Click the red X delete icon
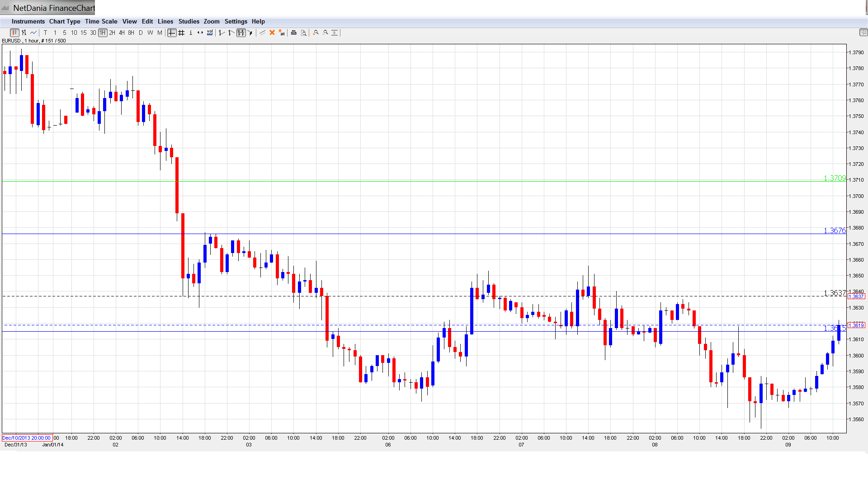 [x=272, y=33]
